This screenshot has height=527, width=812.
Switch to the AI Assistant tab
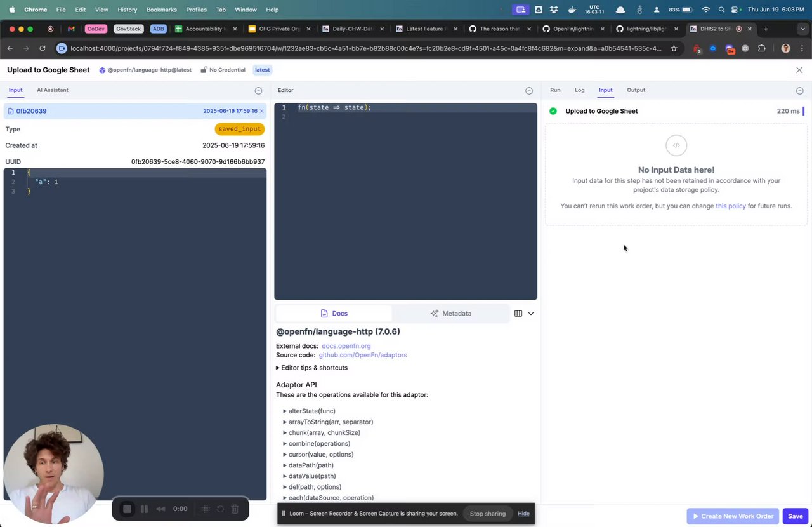53,90
